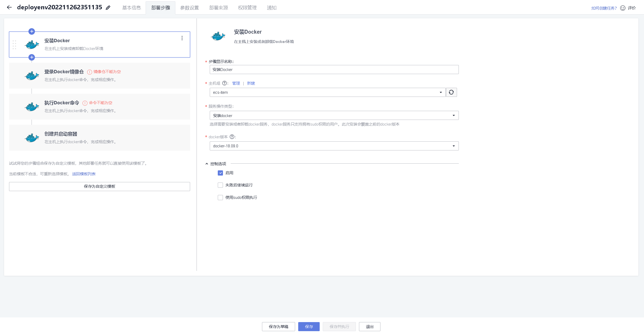Screen dimensions: 644x334
Task: Check 使用sudo权限执行 option
Action: 220,198
